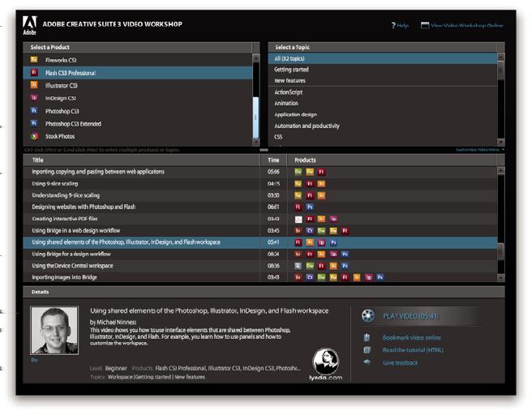Select 'Importing images into Bridge' video
Image resolution: width=532 pixels, height=415 pixels.
click(260, 277)
